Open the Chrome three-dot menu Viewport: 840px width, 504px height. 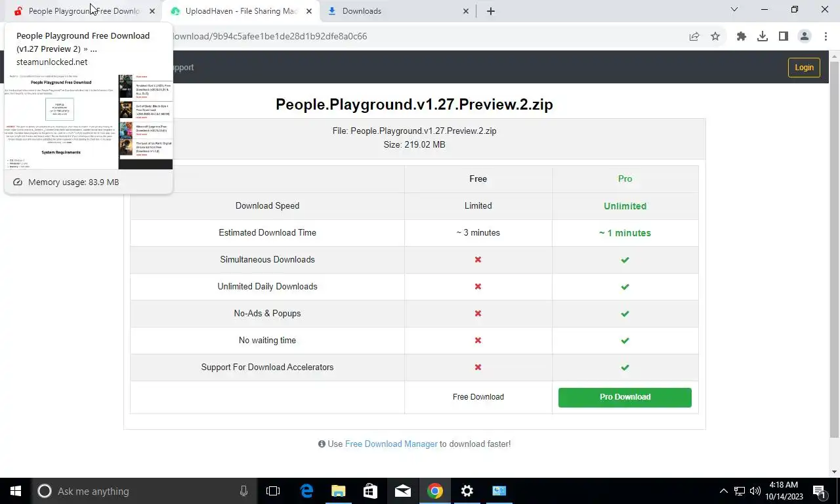[825, 37]
